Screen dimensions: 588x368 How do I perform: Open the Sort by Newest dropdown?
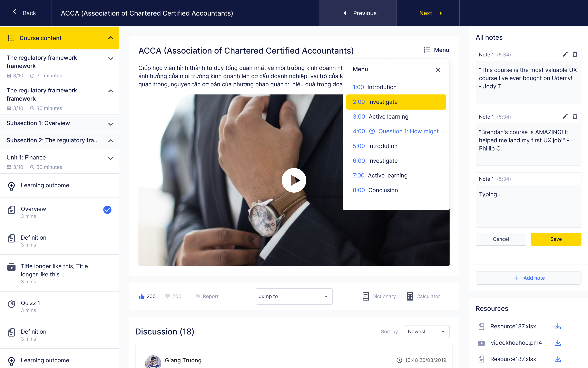pyautogui.click(x=427, y=331)
